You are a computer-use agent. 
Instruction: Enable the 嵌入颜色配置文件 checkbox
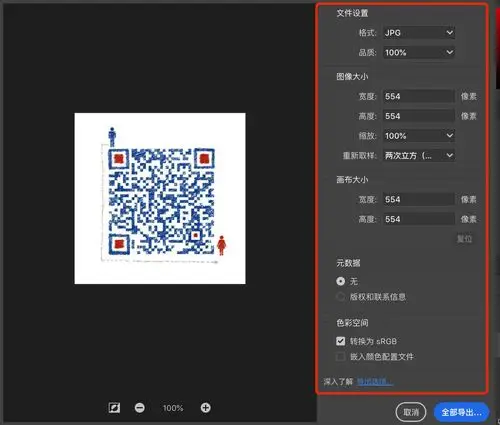(x=340, y=357)
